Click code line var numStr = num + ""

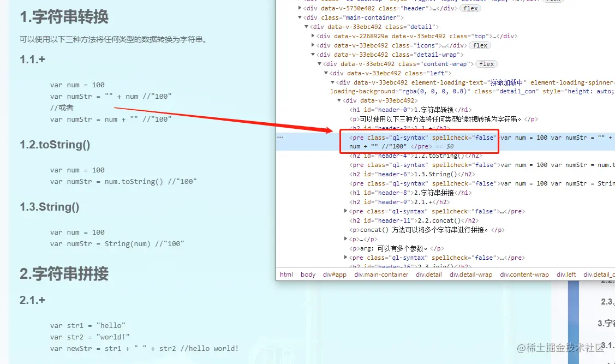111,119
